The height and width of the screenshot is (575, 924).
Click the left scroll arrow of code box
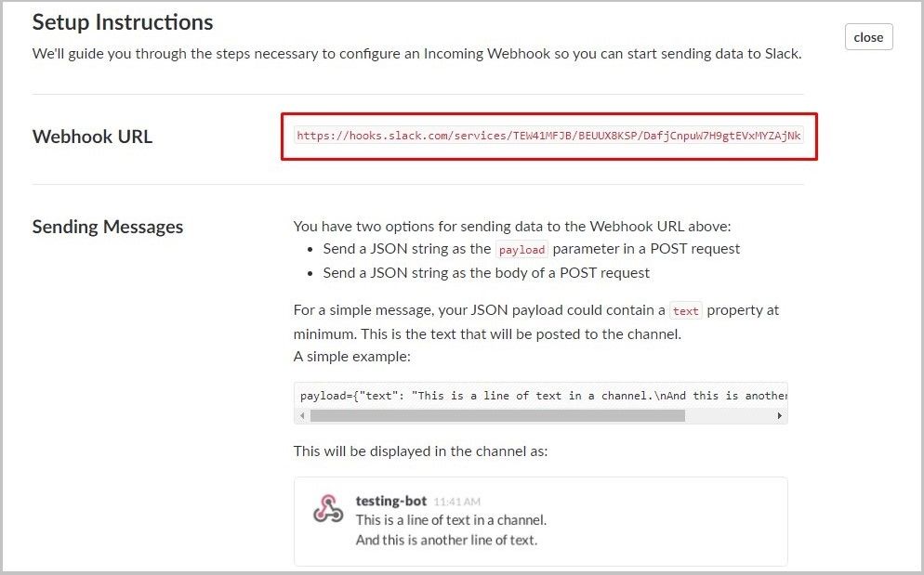[302, 416]
